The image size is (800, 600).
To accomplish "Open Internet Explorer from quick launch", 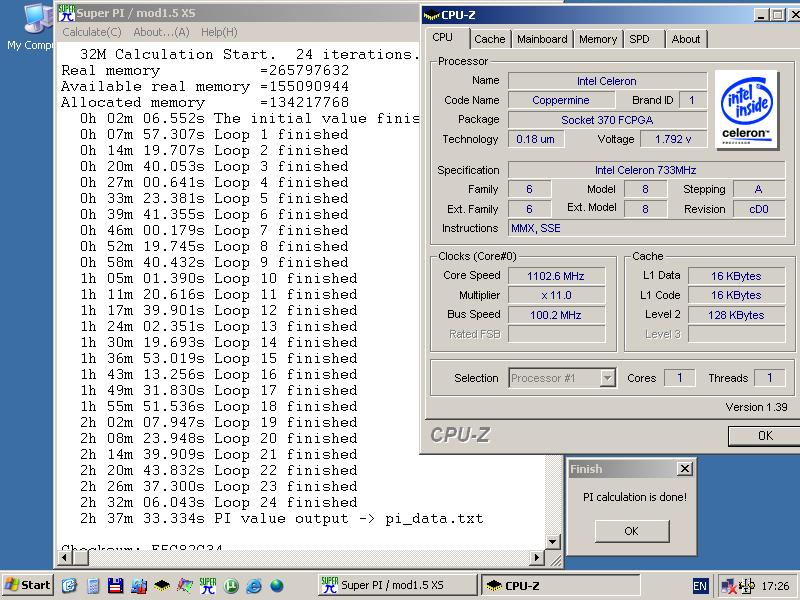I will (254, 586).
